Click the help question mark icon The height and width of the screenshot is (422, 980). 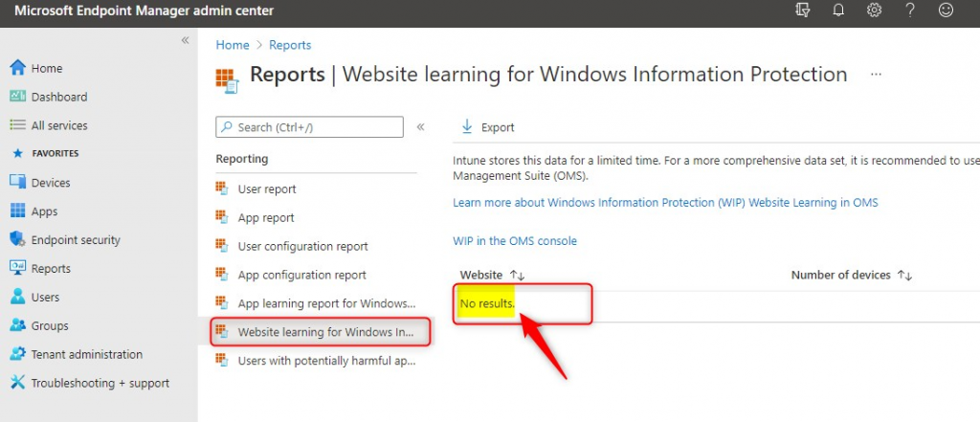[x=910, y=11]
